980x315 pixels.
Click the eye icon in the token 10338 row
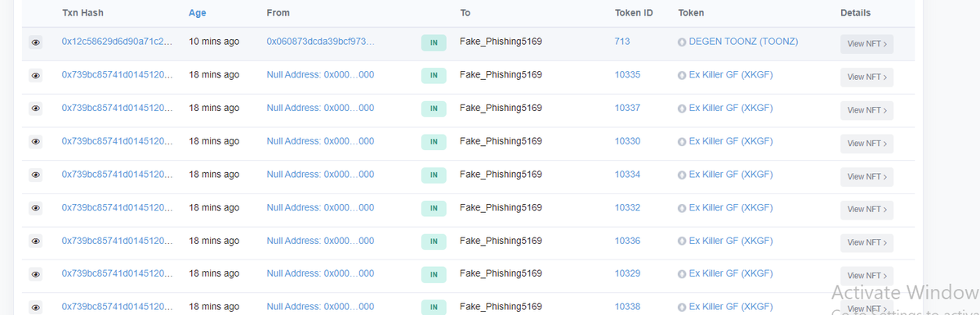point(36,307)
